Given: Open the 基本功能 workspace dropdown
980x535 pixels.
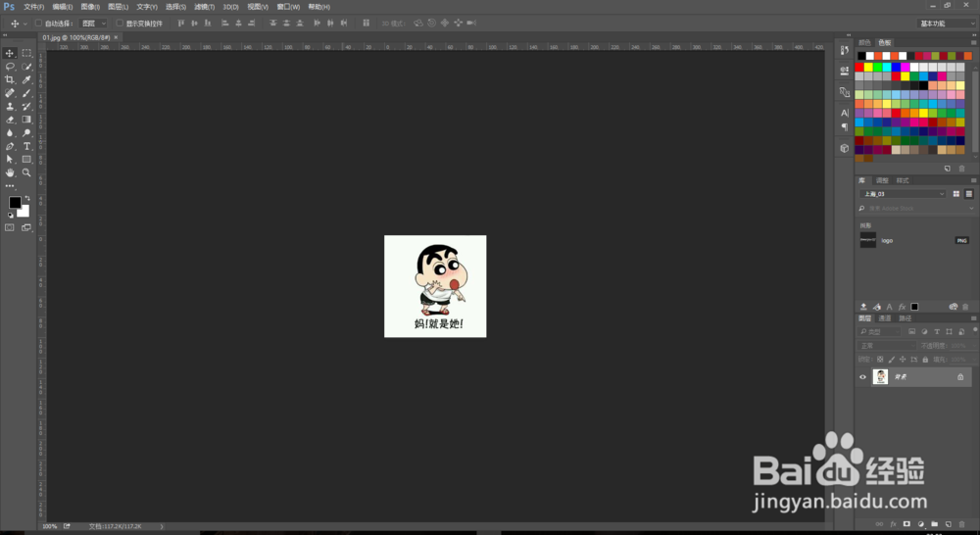Looking at the screenshot, I should (x=947, y=24).
